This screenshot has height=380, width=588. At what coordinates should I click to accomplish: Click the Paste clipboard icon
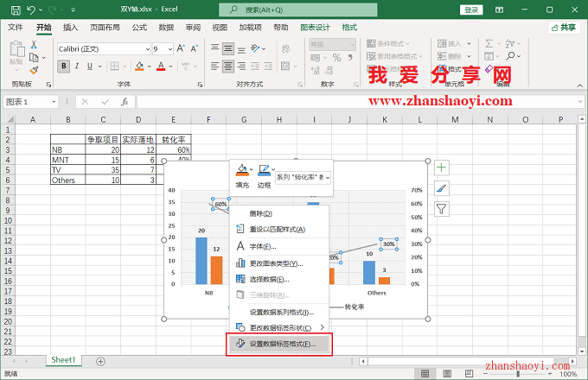[x=17, y=49]
